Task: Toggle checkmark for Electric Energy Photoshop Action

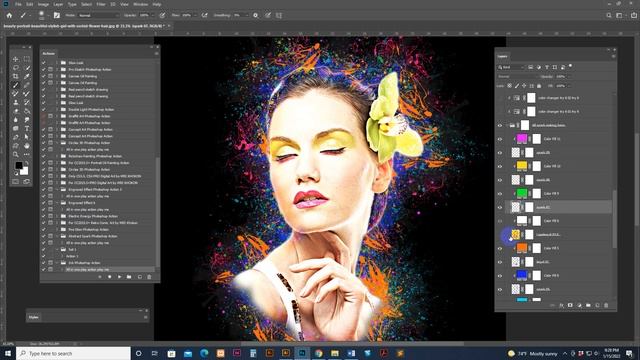Action: click(44, 216)
